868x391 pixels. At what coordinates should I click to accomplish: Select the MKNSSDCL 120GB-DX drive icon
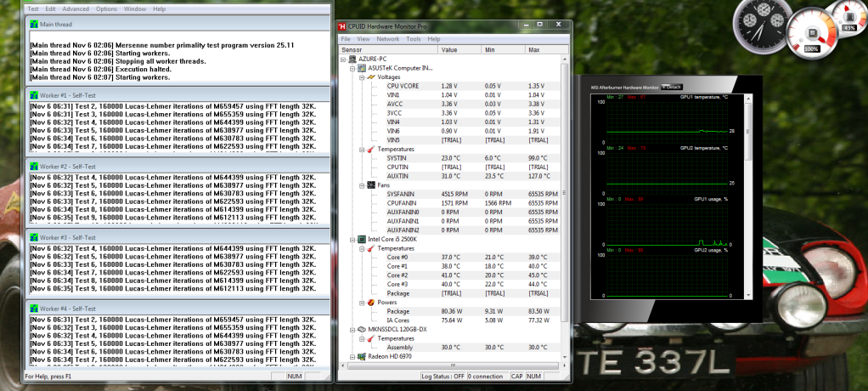pos(362,329)
